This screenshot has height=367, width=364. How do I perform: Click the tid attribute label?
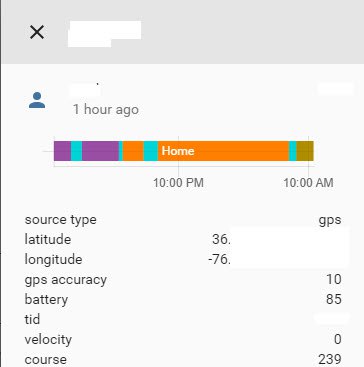[32, 319]
